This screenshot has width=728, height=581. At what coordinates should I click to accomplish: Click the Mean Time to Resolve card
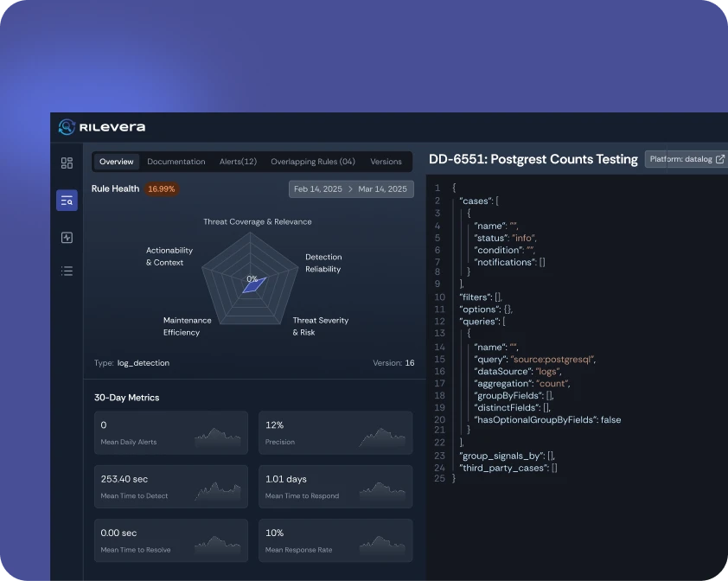tap(171, 540)
